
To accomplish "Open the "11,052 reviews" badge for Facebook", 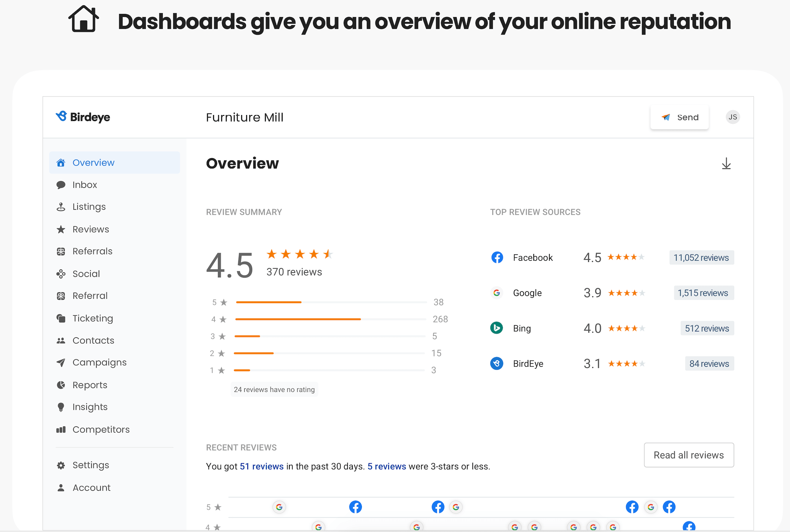I will (x=701, y=258).
